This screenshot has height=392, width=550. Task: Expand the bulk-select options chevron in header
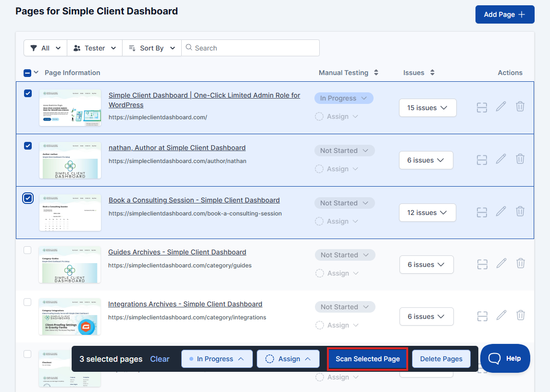(x=36, y=72)
